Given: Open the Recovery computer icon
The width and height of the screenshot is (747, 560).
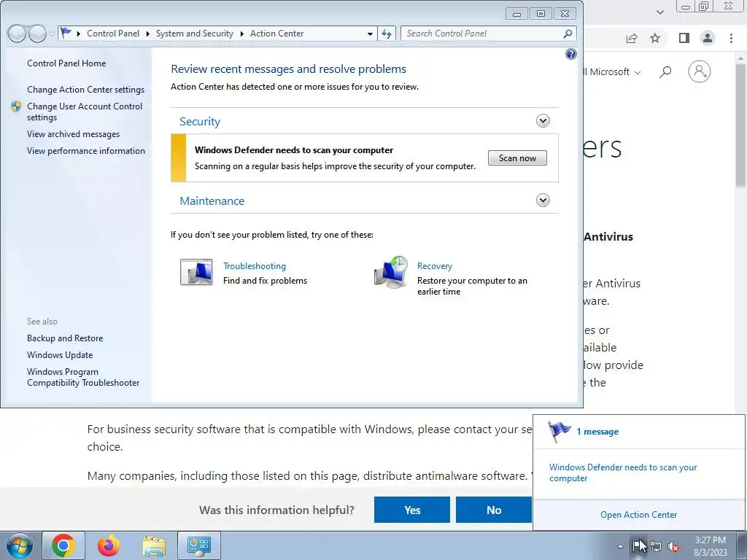Looking at the screenshot, I should tap(391, 272).
